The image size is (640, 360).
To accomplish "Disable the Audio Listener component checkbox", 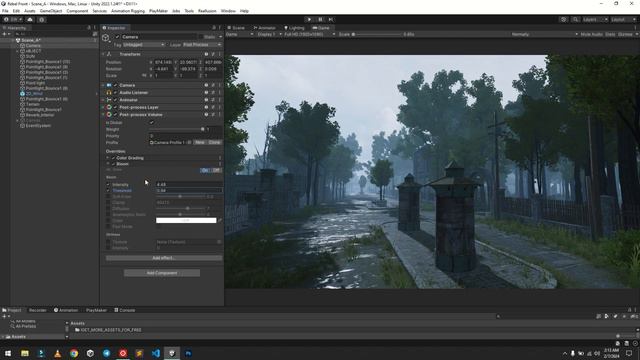I will click(x=115, y=93).
